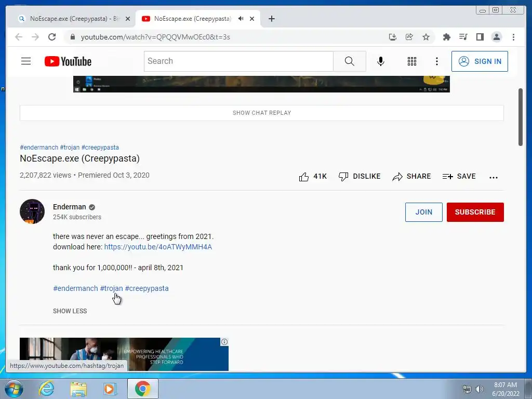Click the SIGN IN button
Image resolution: width=532 pixels, height=399 pixels.
[x=480, y=61]
